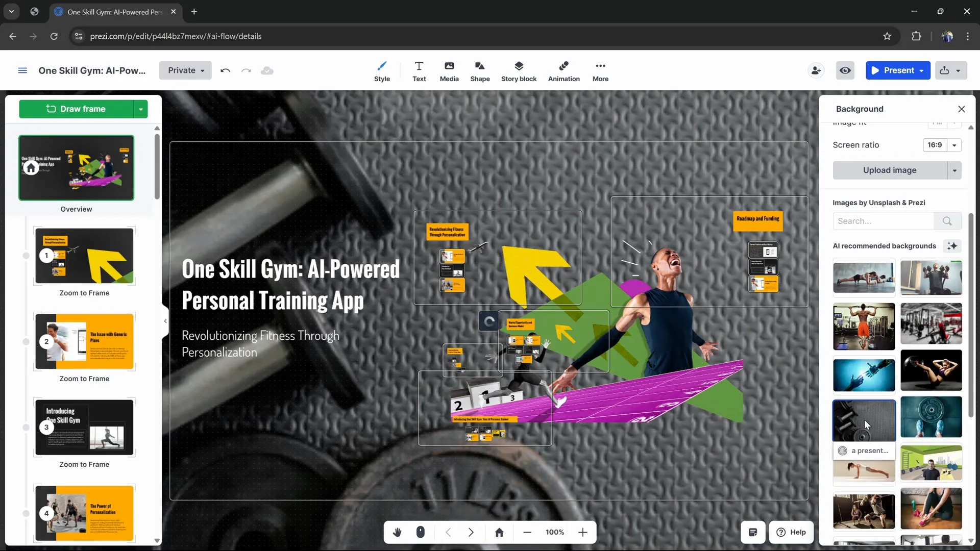Expand the Present dropdown arrow
The height and width of the screenshot is (551, 980).
(922, 70)
